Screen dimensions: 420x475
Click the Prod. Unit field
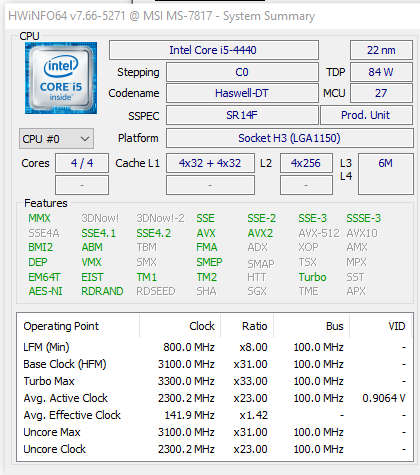366,115
